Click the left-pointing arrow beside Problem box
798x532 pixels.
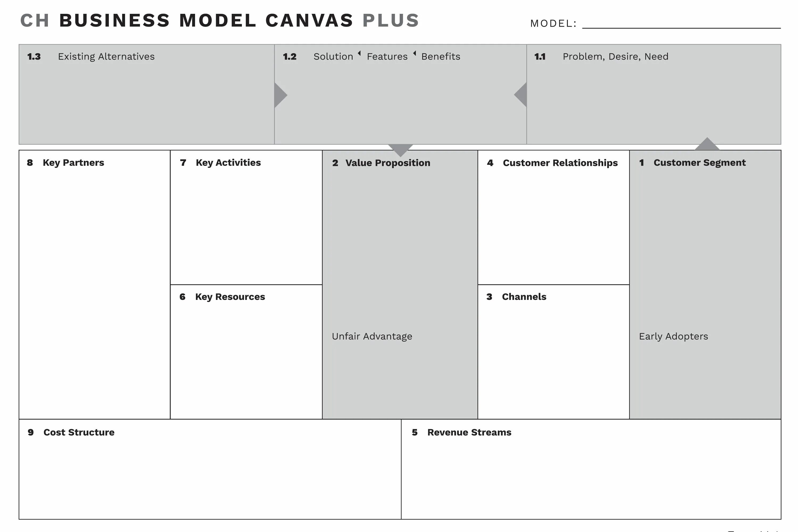tap(520, 95)
